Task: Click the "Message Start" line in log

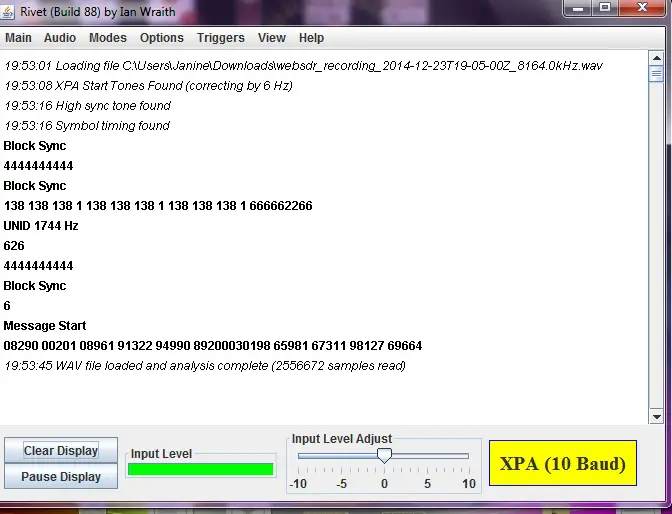Action: (x=45, y=326)
